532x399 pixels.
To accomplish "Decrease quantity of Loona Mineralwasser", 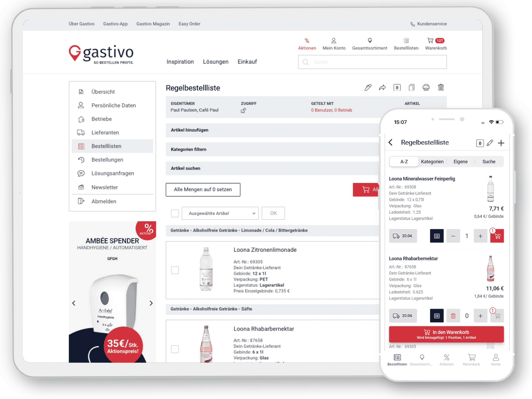I will [x=453, y=236].
